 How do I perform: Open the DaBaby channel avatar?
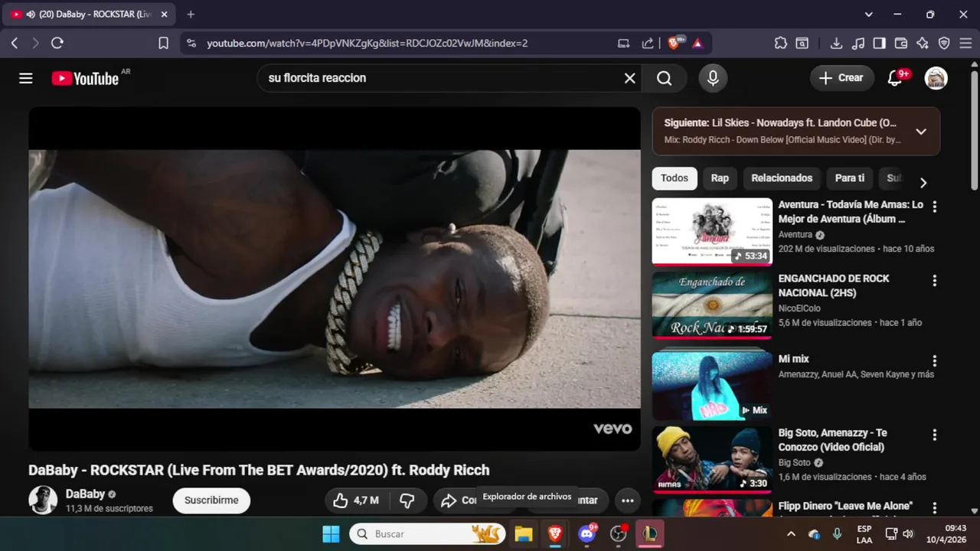coord(43,500)
